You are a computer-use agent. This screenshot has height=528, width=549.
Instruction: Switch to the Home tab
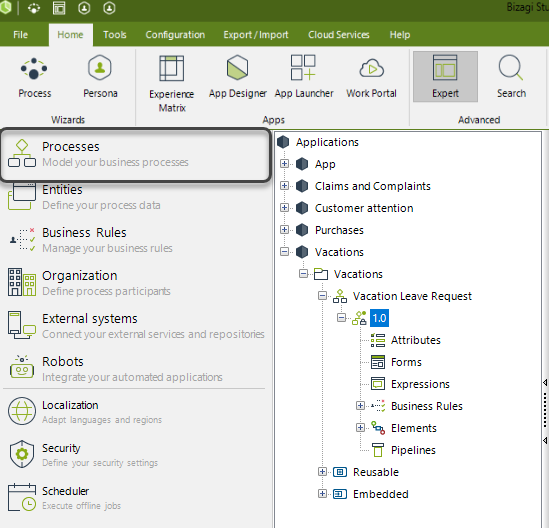70,35
